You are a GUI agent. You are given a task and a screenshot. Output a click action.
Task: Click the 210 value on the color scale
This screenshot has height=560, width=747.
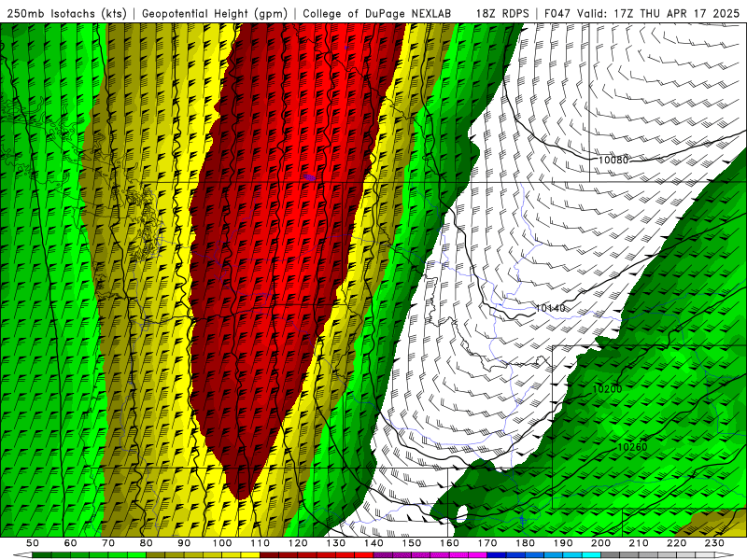pos(639,543)
